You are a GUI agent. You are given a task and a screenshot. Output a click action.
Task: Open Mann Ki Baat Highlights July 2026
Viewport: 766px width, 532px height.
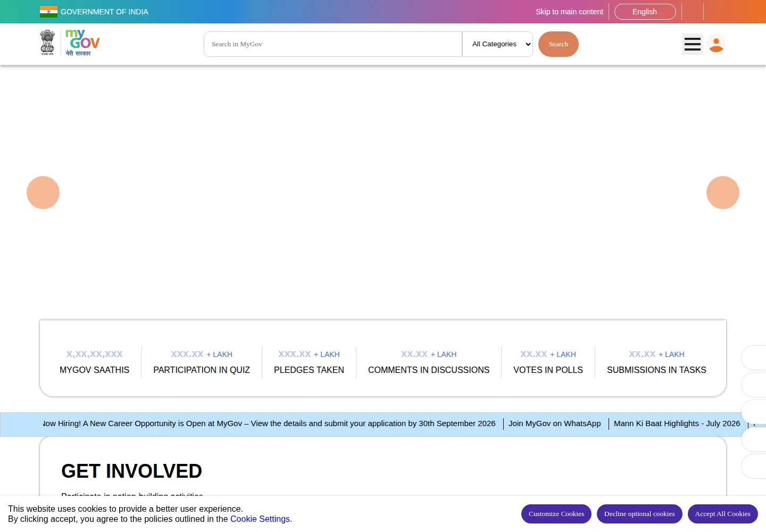[677, 423]
